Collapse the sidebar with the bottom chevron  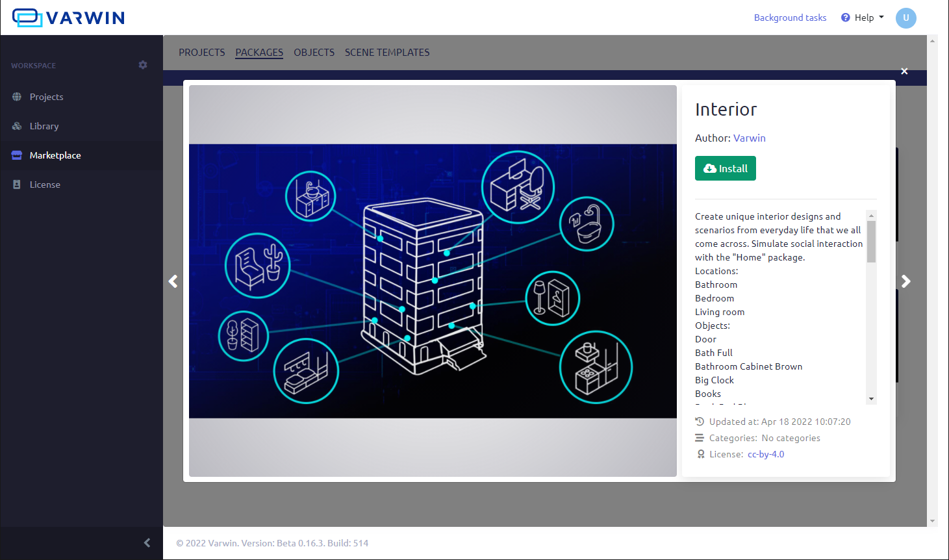click(x=147, y=542)
